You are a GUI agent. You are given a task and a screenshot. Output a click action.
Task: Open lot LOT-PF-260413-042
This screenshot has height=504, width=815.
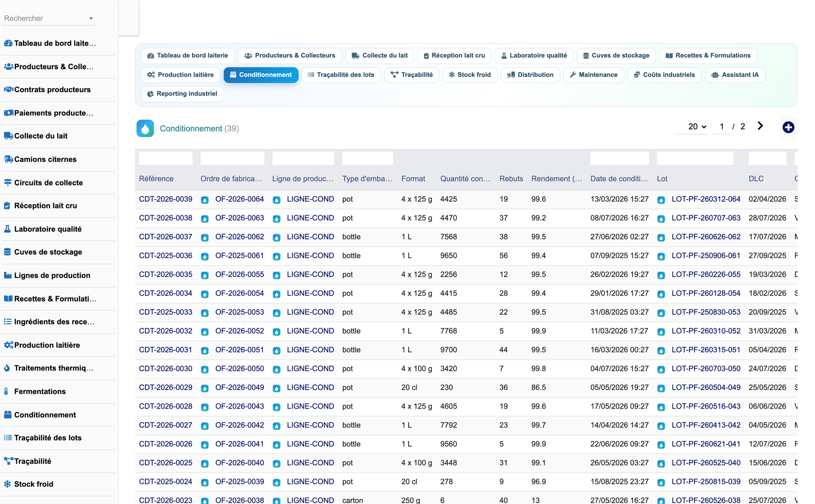click(x=706, y=425)
